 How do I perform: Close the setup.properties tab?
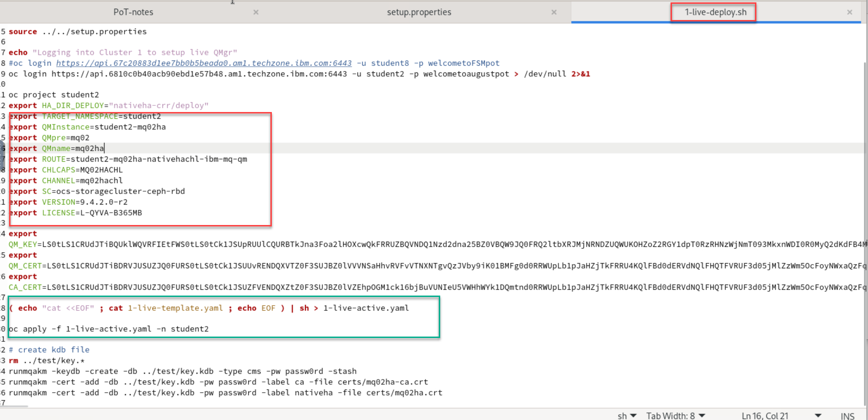(x=554, y=12)
